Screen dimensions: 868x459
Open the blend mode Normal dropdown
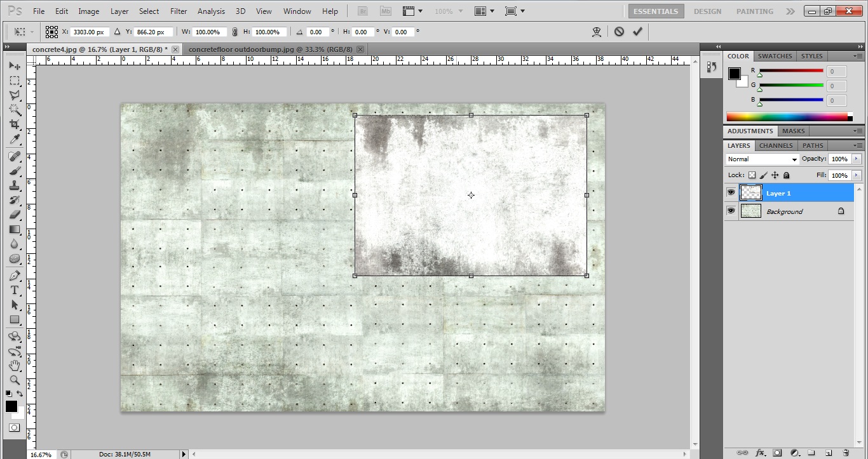762,159
